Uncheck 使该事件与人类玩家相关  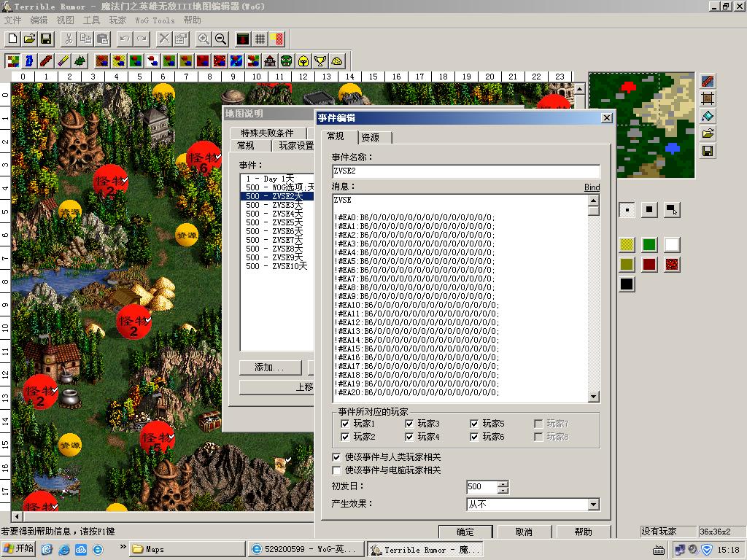click(x=336, y=457)
